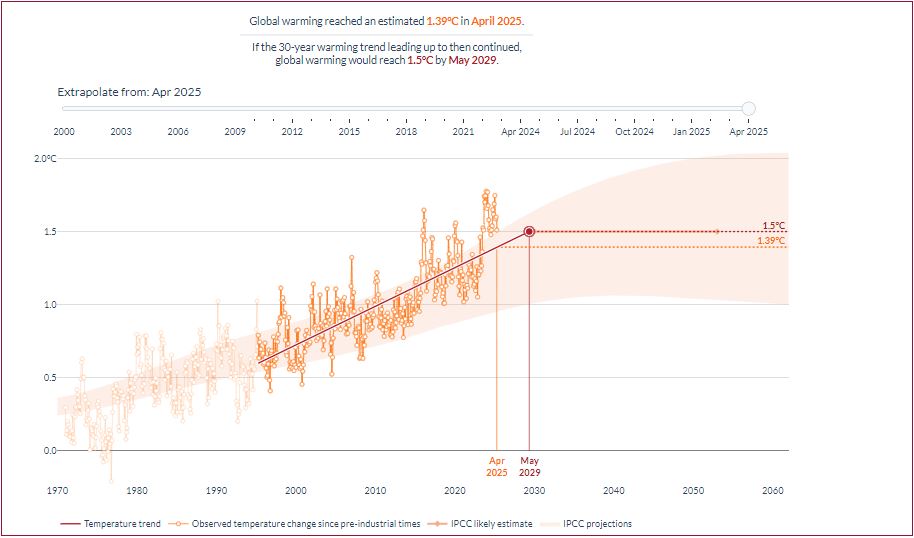Select Jan 2025 on the slider scale

(691, 131)
